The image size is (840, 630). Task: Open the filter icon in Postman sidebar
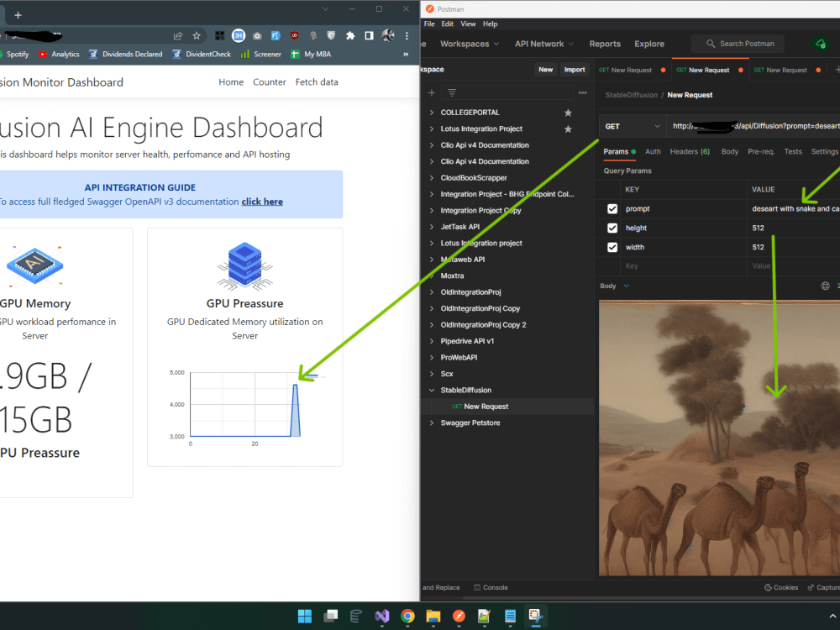(450, 92)
